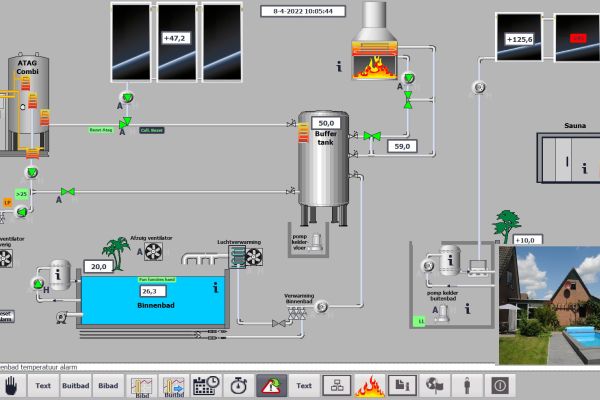This screenshot has width=600, height=400.
Task: Open the alarm warning triangle icon
Action: (x=271, y=385)
